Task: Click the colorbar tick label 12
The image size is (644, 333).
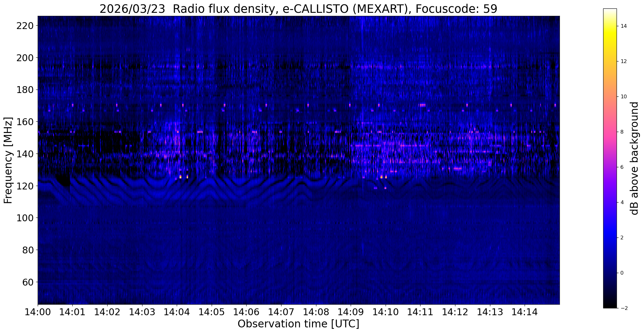Action: (x=623, y=61)
